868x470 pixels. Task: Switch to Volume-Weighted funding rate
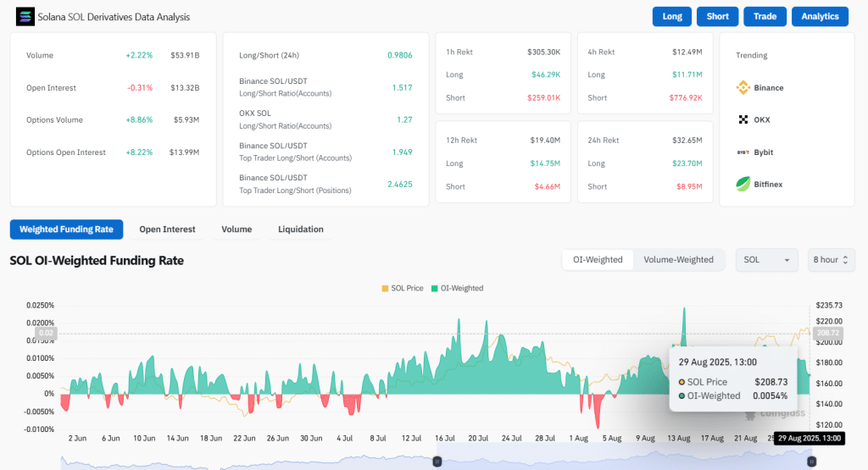tap(678, 260)
